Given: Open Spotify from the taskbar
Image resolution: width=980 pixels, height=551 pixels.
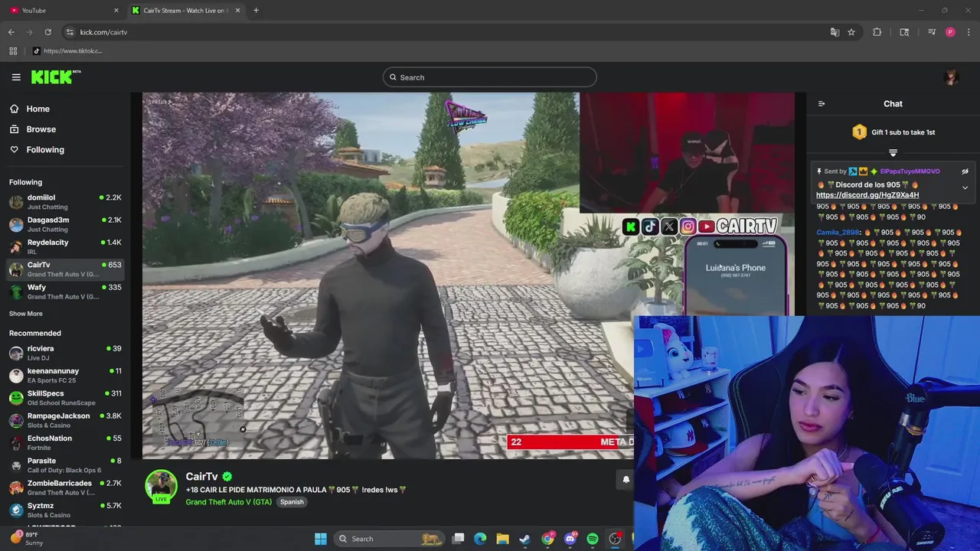Looking at the screenshot, I should [x=593, y=539].
